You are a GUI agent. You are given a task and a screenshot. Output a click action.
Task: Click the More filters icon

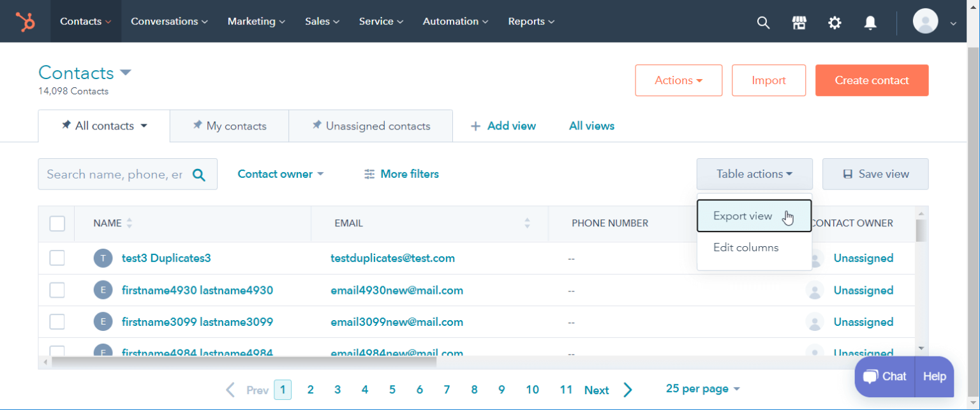click(x=369, y=173)
